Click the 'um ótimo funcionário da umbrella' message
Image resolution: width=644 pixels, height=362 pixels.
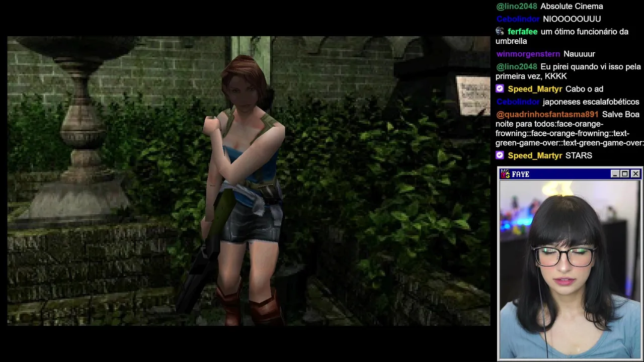point(562,36)
